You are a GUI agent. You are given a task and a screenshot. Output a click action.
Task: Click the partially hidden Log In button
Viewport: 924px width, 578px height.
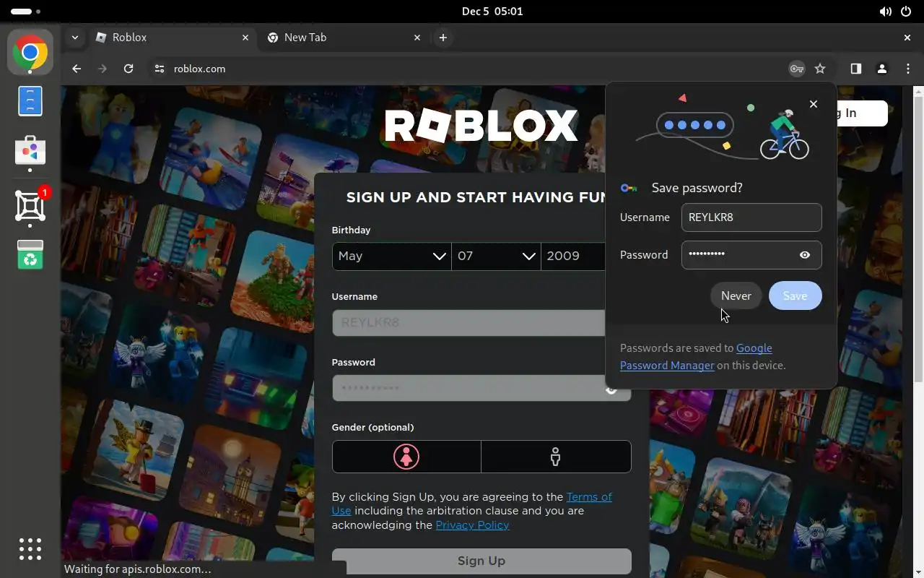862,113
